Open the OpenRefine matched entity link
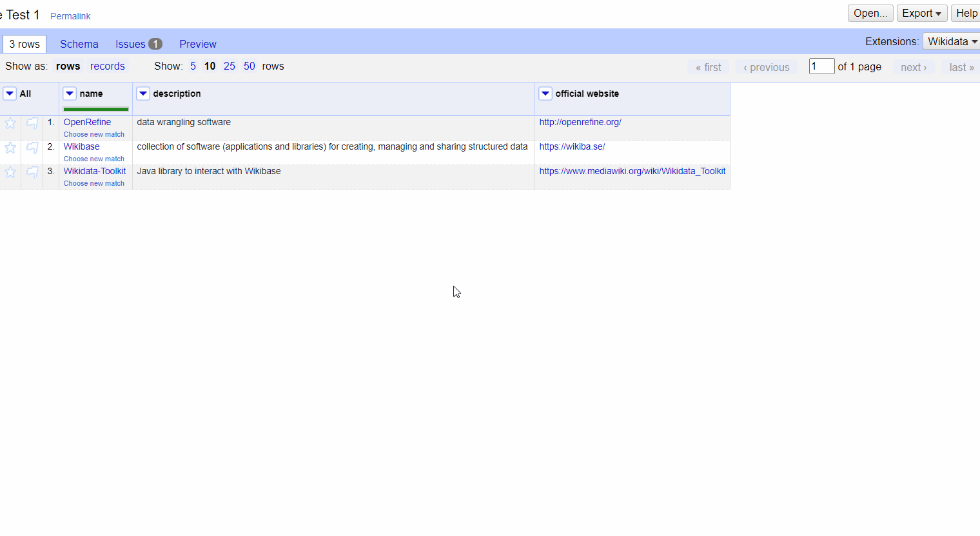Screen dimensions: 980x536 pyautogui.click(x=87, y=122)
